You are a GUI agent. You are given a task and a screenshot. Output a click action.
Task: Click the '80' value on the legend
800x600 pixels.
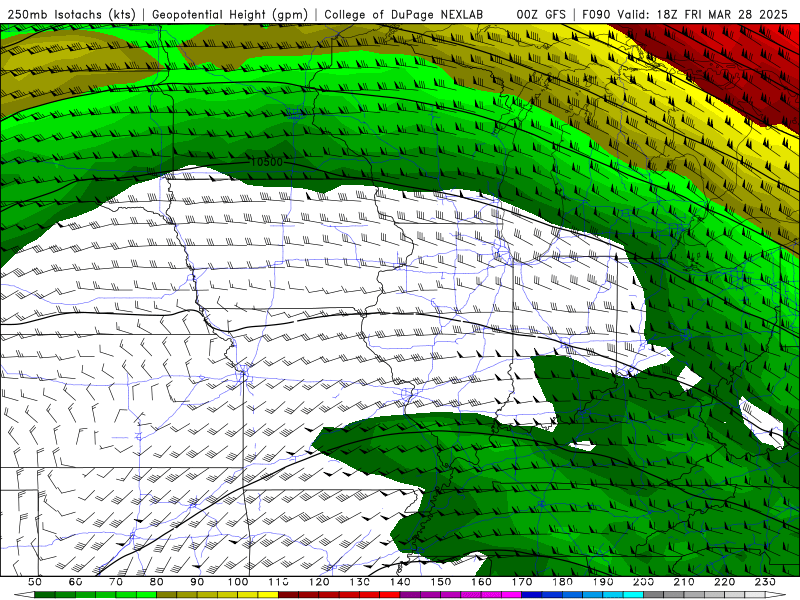[x=157, y=582]
